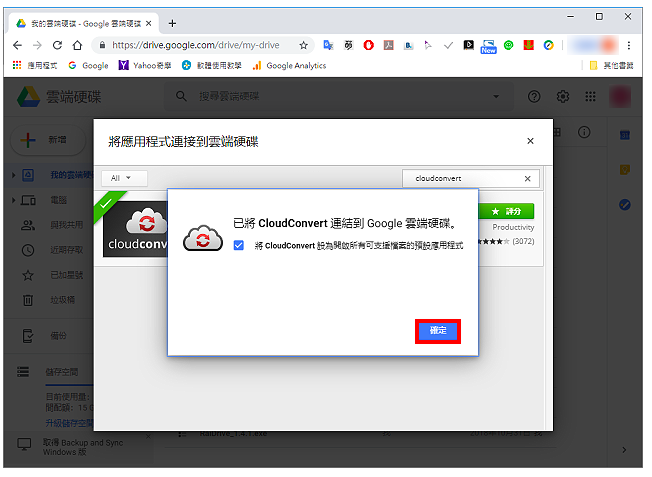Screen dimensions: 652x477
Task: Open Trash (垃圾桶) in sidebar
Action: tap(48, 300)
